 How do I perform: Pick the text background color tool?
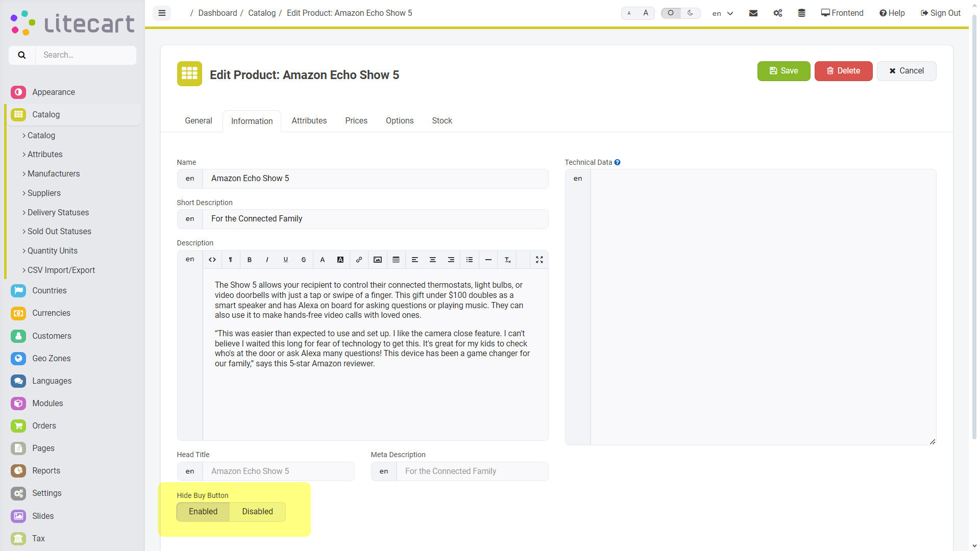(x=340, y=260)
